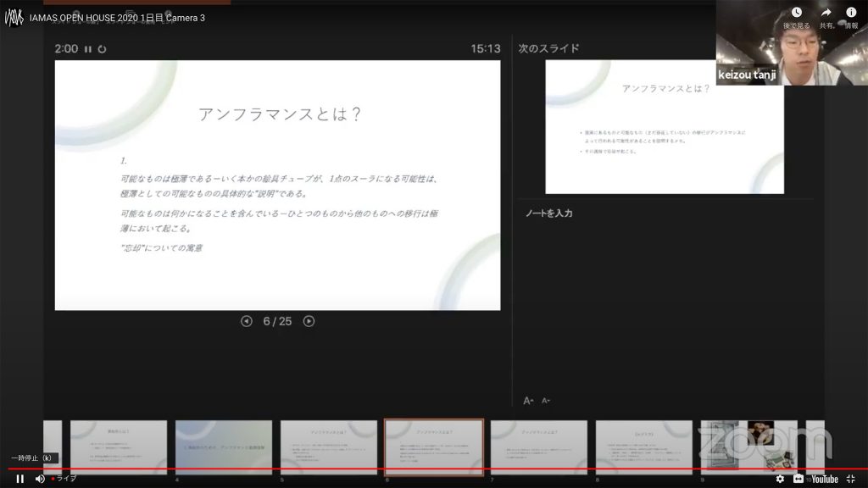
Task: Click the 次のスライド label
Action: point(548,48)
